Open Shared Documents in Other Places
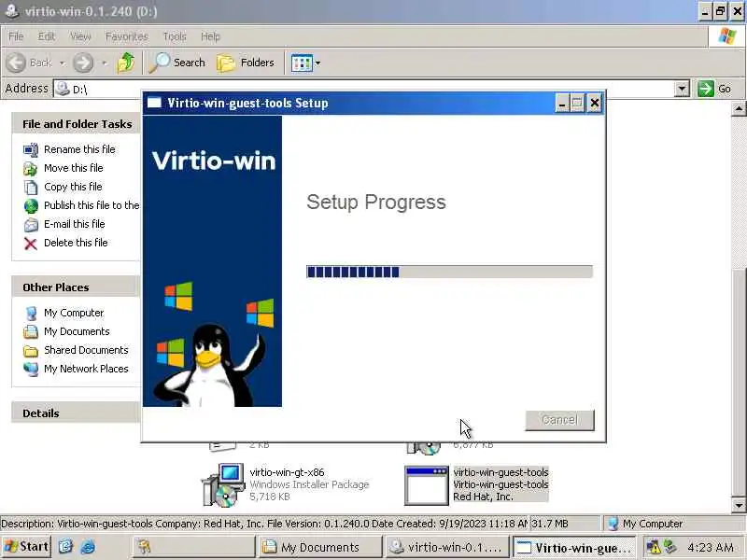Image resolution: width=747 pixels, height=560 pixels. 86,350
